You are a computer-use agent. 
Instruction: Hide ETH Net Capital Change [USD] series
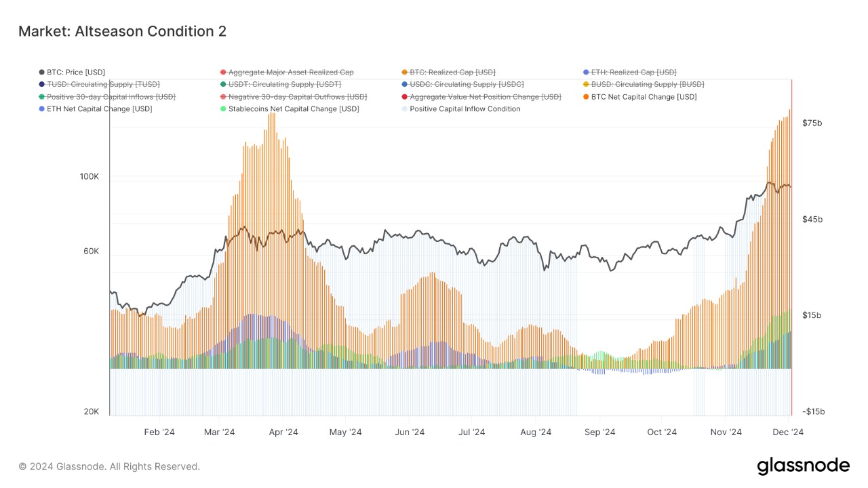pos(95,108)
